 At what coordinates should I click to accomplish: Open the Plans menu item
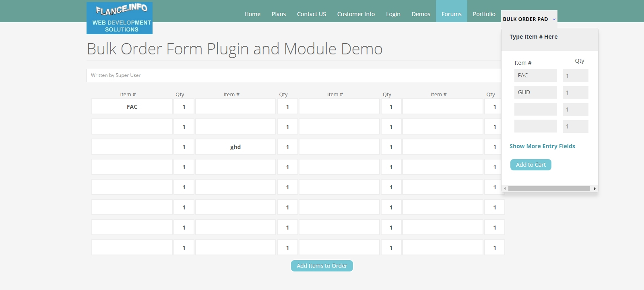point(279,14)
